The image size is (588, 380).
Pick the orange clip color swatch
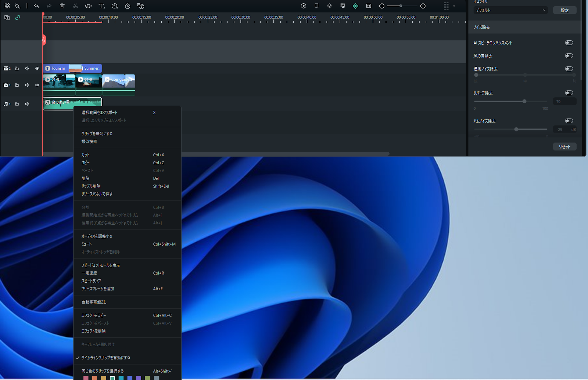[95, 378]
